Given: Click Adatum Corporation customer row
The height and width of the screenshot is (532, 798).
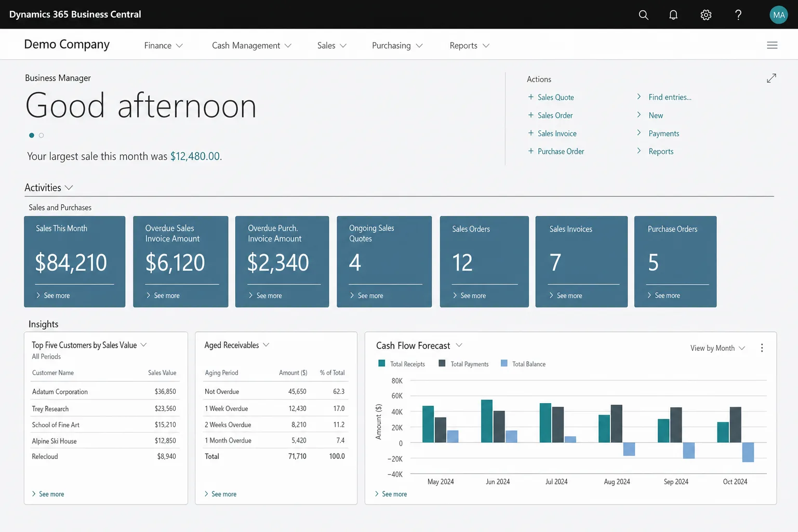Looking at the screenshot, I should point(105,391).
